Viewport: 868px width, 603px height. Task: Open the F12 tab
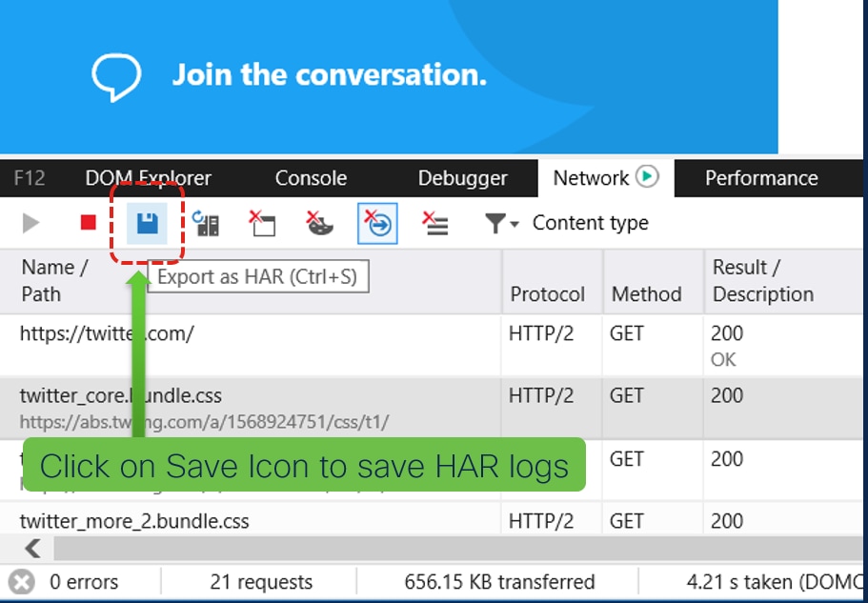[30, 178]
